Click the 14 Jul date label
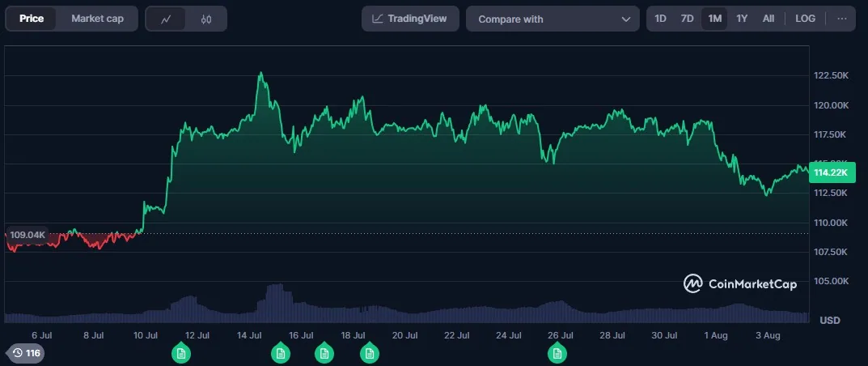 249,335
